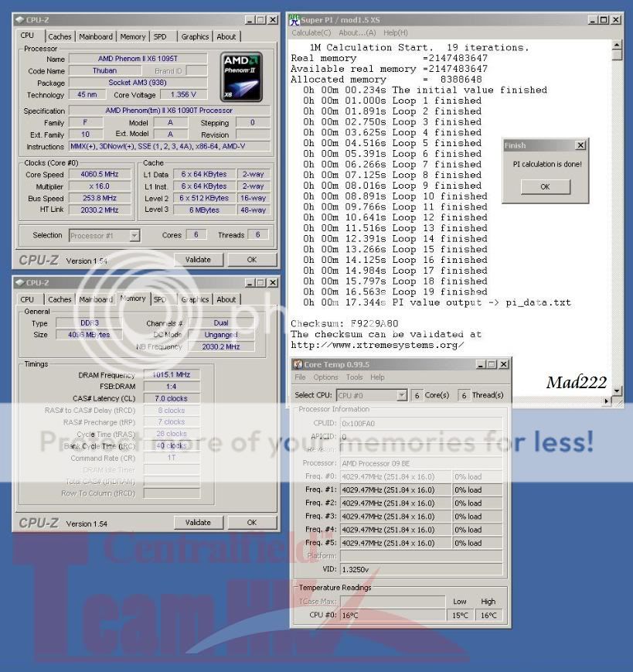Click the CAS# Latency value '7.0 clocks'
This screenshot has height=672, width=633.
tap(172, 398)
